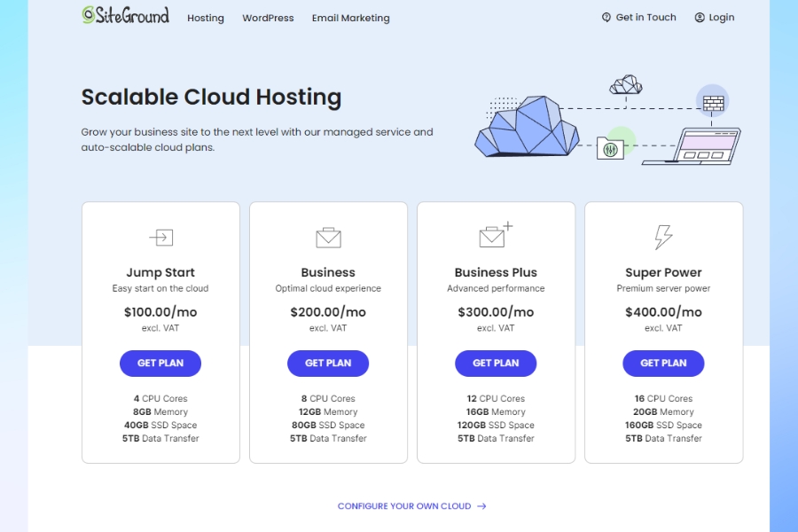Click the Scalable Cloud Hosting heading
The width and height of the screenshot is (798, 532).
pos(211,98)
